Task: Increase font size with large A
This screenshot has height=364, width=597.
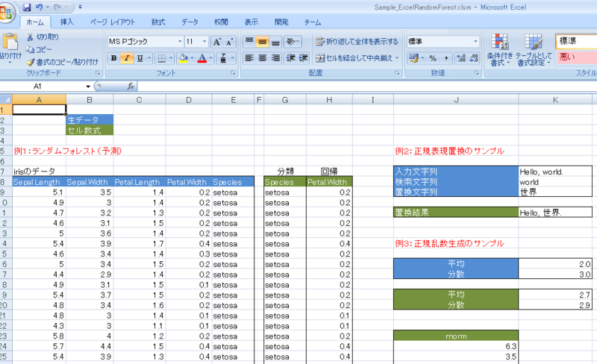Action: [216, 42]
